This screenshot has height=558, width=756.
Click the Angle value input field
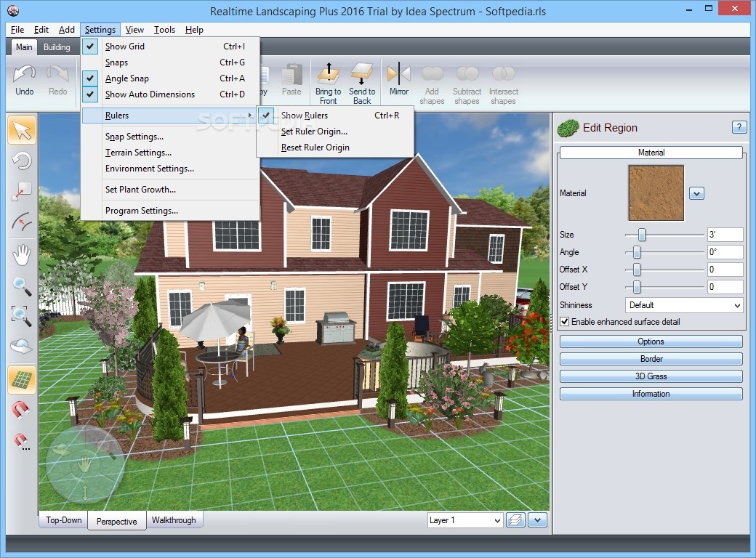coord(725,252)
